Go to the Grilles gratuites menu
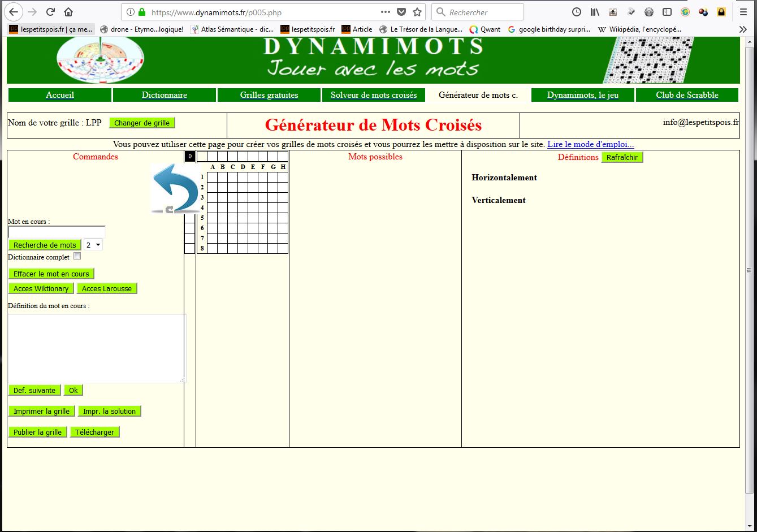 pos(269,95)
